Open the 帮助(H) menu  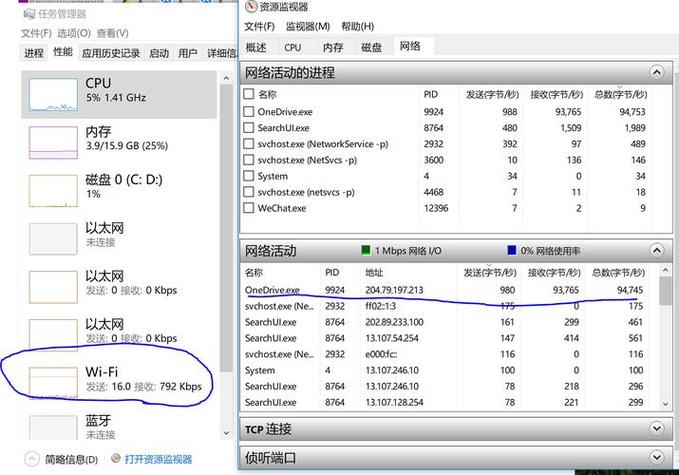coord(358,26)
